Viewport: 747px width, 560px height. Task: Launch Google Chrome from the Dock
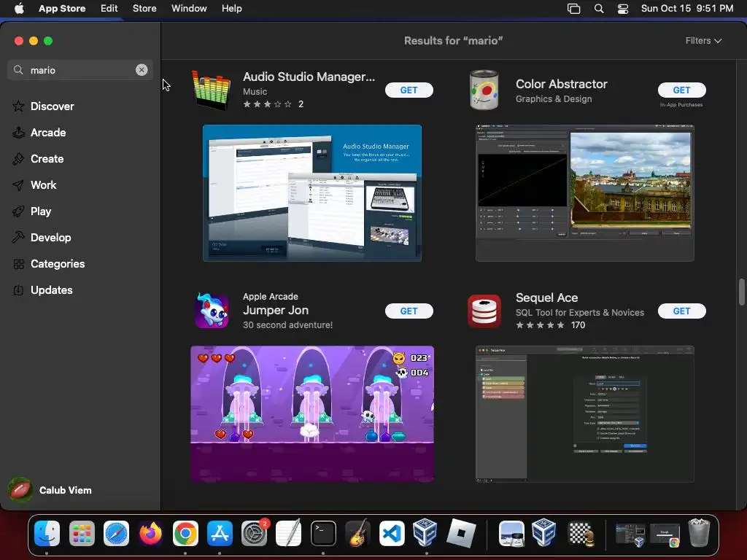tap(185, 533)
